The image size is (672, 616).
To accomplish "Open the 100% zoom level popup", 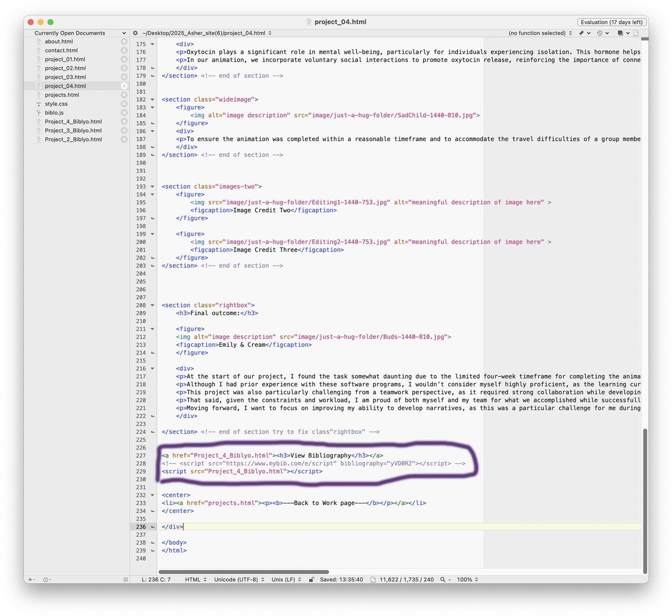I will 468,580.
